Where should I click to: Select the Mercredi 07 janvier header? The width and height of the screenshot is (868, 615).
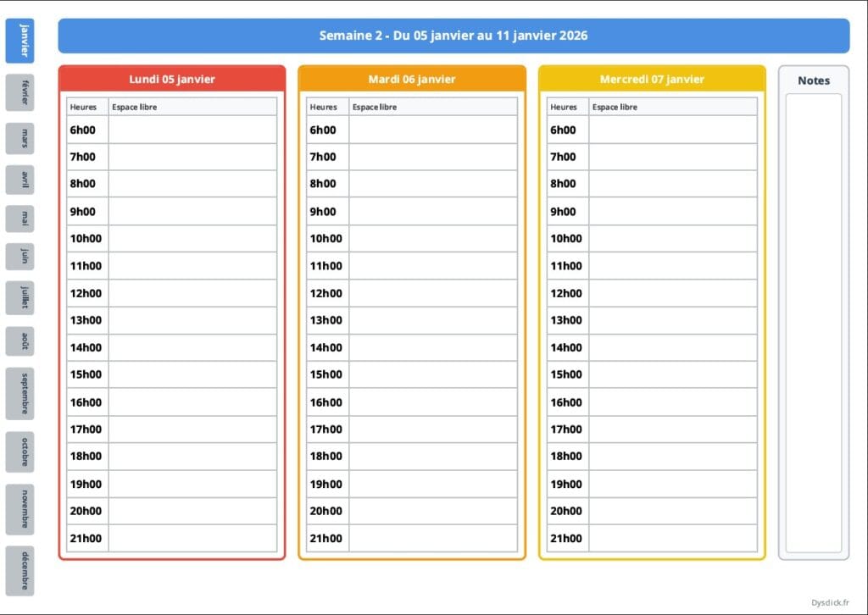pos(652,79)
